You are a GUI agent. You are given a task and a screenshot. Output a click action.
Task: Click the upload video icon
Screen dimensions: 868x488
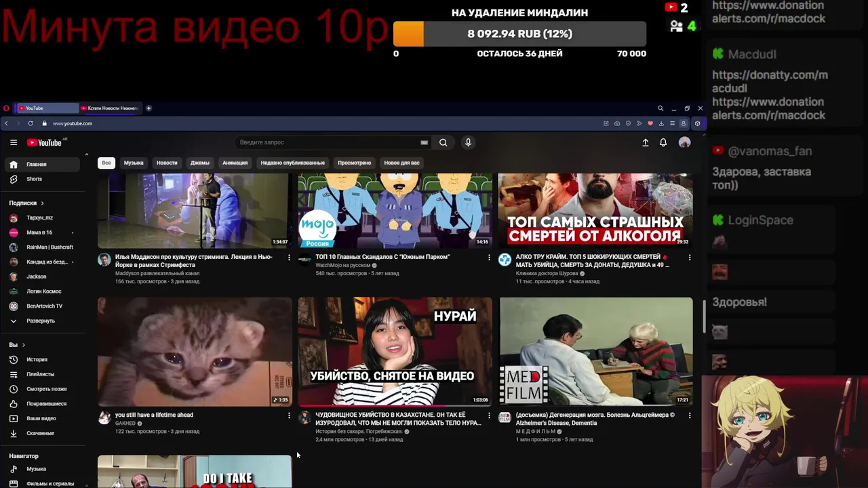646,142
